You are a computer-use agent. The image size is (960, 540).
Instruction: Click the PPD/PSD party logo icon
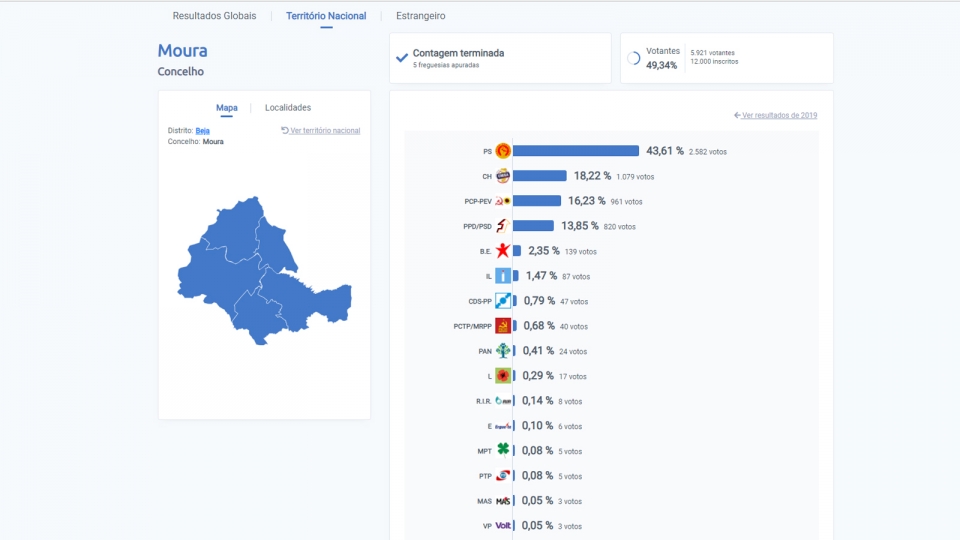pyautogui.click(x=503, y=226)
